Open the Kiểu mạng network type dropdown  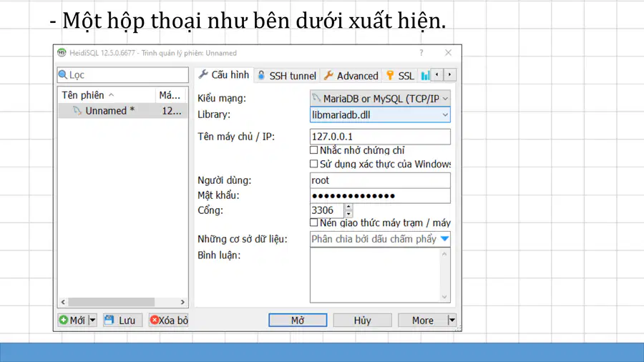(x=380, y=99)
